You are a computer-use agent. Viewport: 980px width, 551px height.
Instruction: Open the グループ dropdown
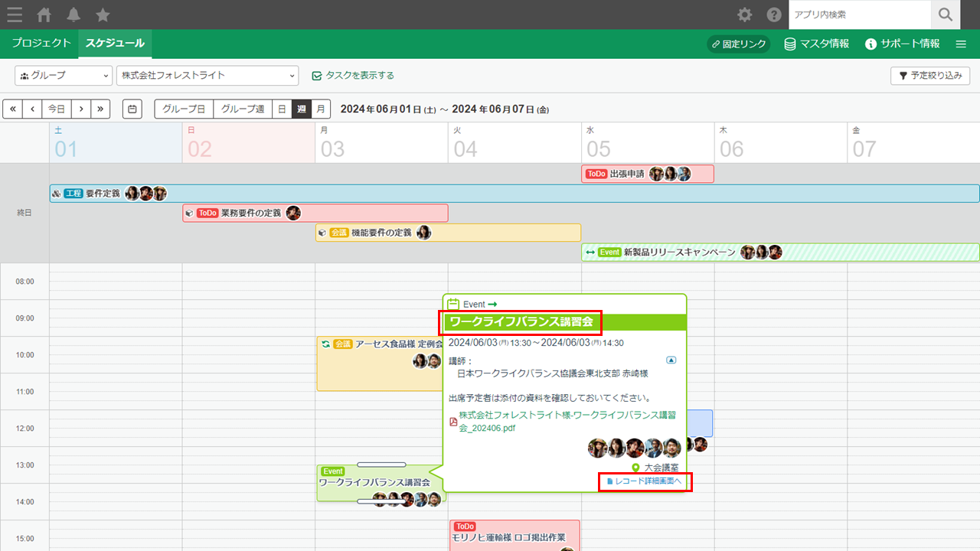coord(64,75)
